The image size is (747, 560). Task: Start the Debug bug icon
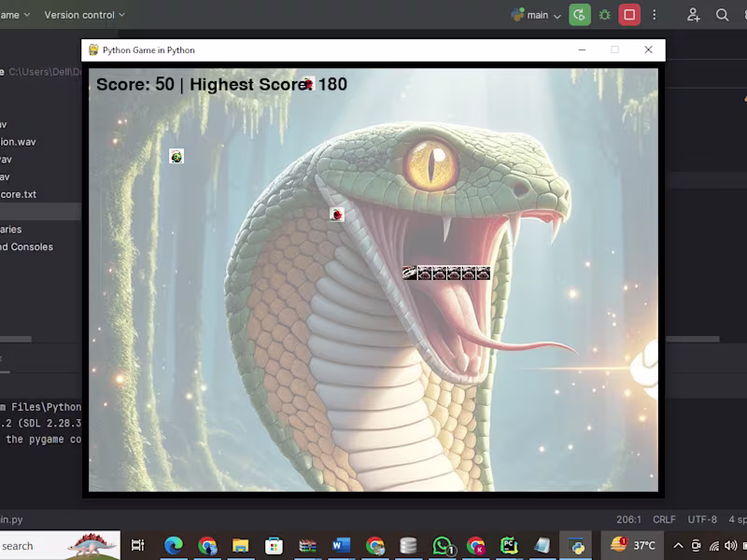click(x=604, y=15)
